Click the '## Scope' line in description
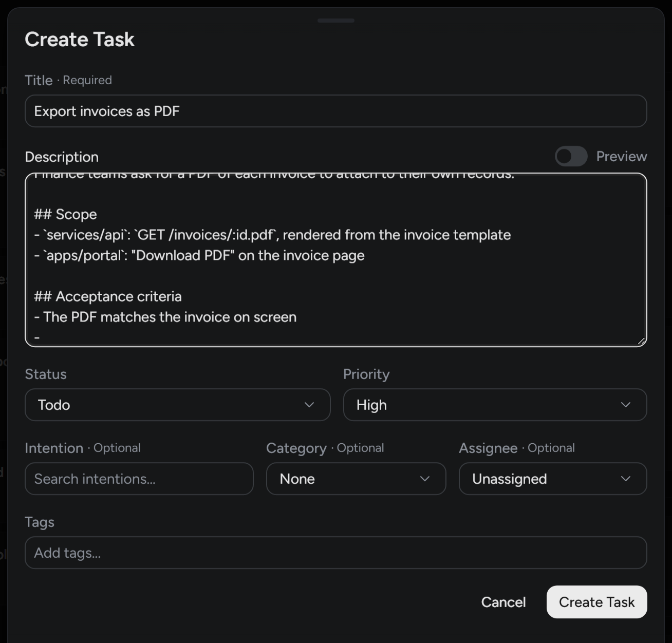 65,214
